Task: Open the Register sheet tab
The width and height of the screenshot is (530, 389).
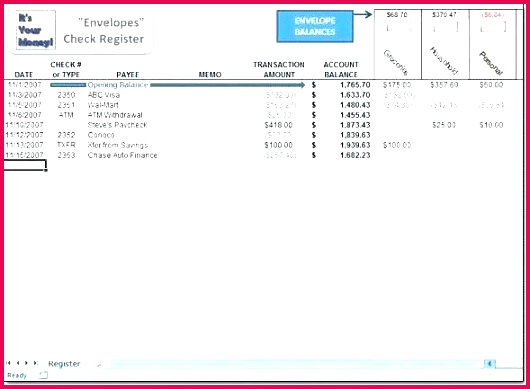Action: click(64, 364)
